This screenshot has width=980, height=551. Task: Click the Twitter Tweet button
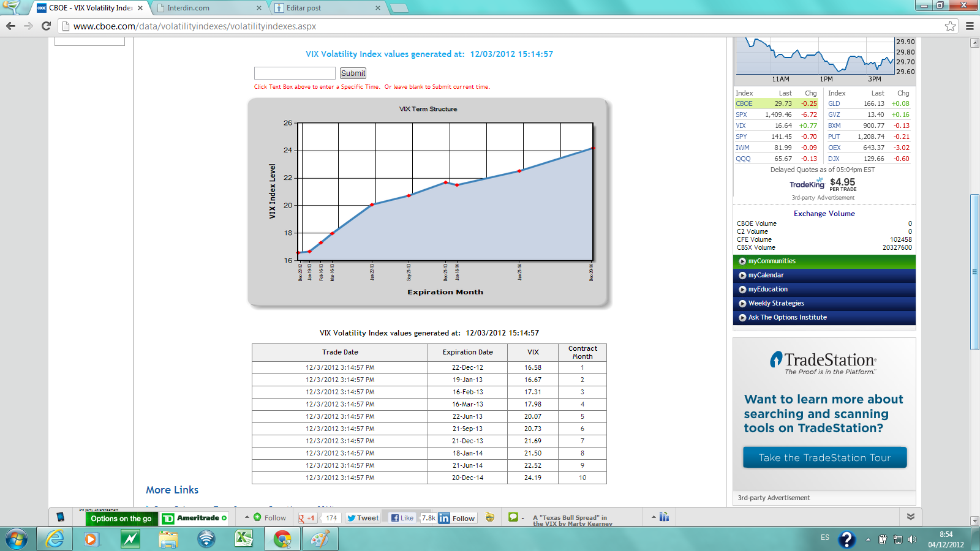point(363,518)
